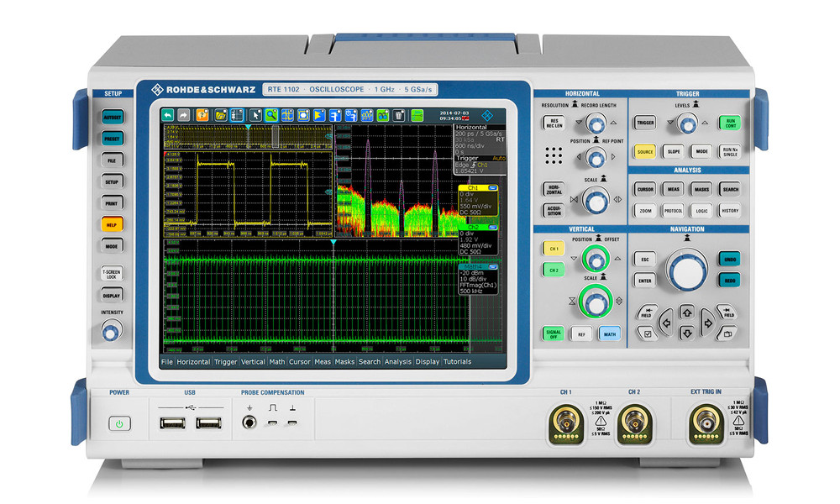This screenshot has height=504, width=840.
Task: Push the ACQUISITION key
Action: click(554, 211)
